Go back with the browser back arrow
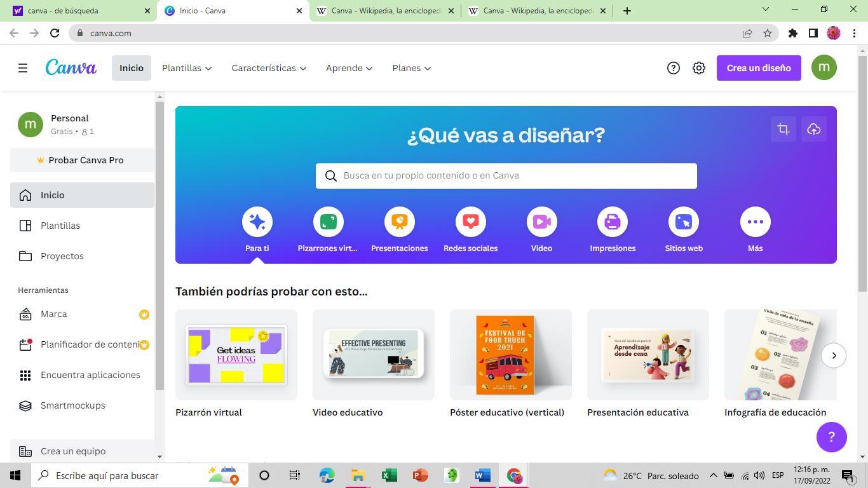This screenshot has width=868, height=488. (14, 33)
